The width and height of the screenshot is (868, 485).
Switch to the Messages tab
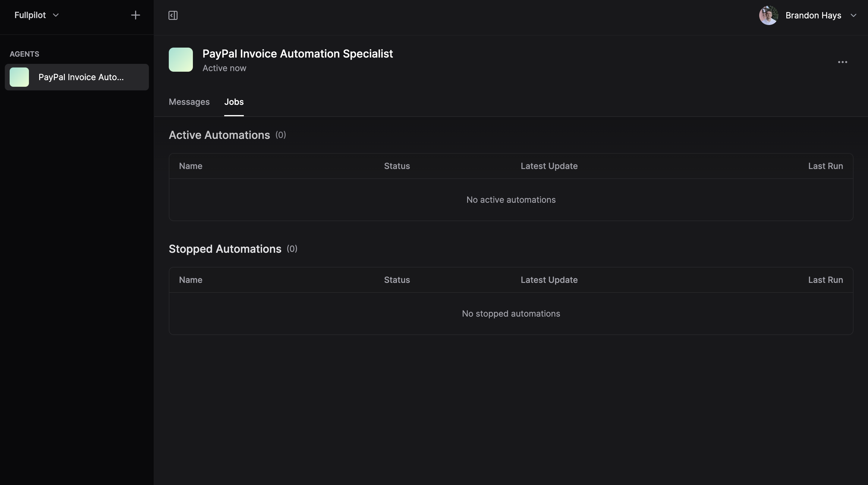pos(189,102)
